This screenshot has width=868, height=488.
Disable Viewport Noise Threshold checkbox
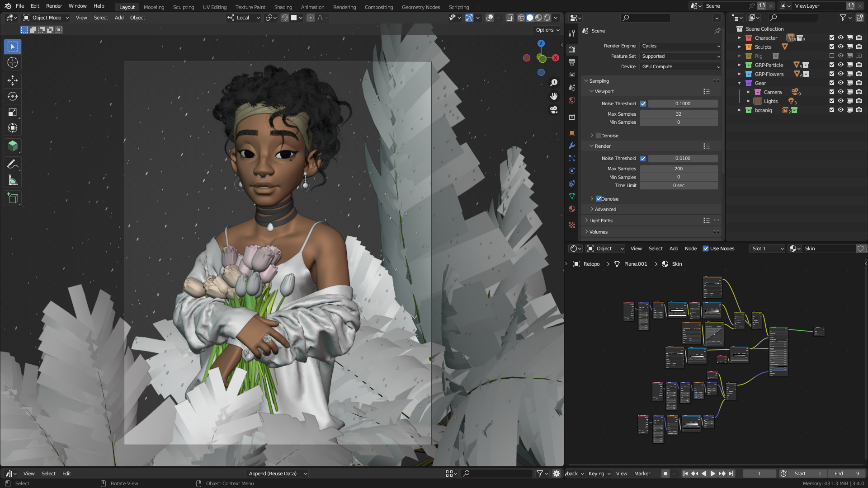[x=643, y=104]
